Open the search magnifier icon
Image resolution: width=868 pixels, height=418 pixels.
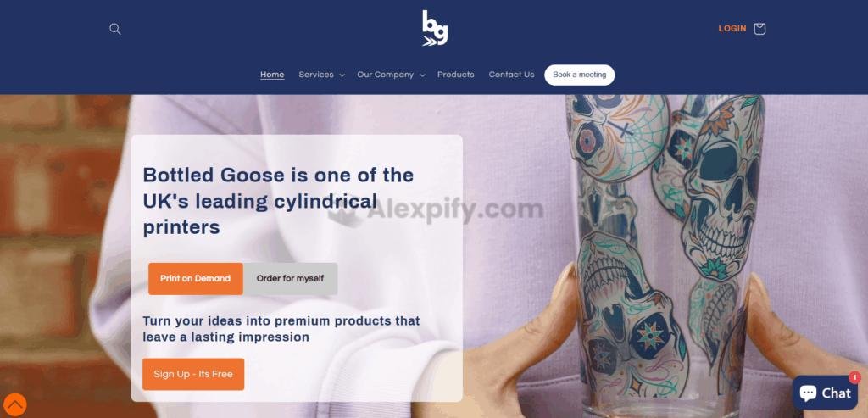click(x=114, y=29)
